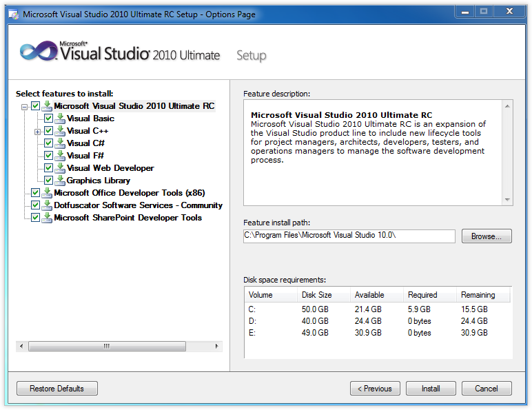Image resolution: width=532 pixels, height=410 pixels.
Task: Click the Remaining column header
Action: tap(483, 295)
